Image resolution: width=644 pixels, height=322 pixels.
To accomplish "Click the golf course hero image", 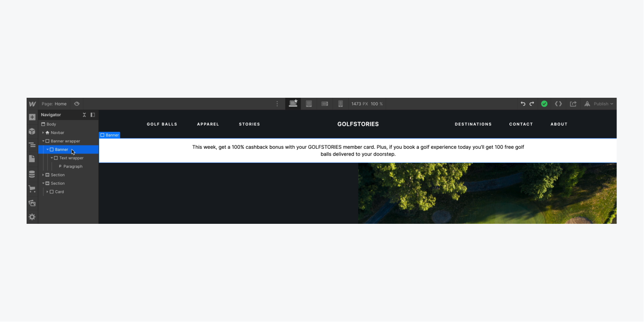I will (487, 193).
